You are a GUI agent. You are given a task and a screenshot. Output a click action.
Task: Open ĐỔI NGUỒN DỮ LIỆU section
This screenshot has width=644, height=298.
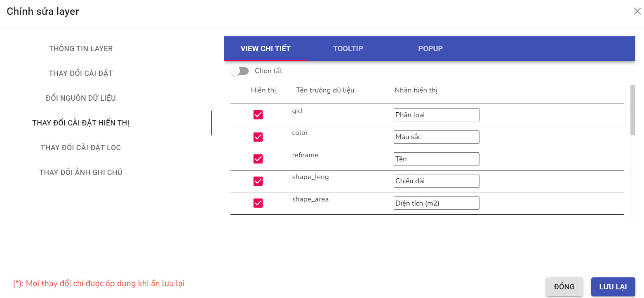pyautogui.click(x=80, y=98)
